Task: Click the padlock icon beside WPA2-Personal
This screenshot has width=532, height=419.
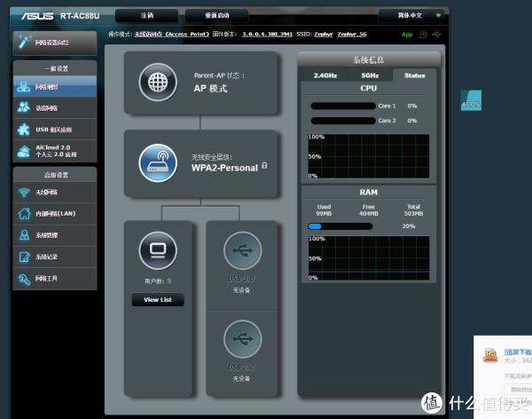Action: (264, 165)
